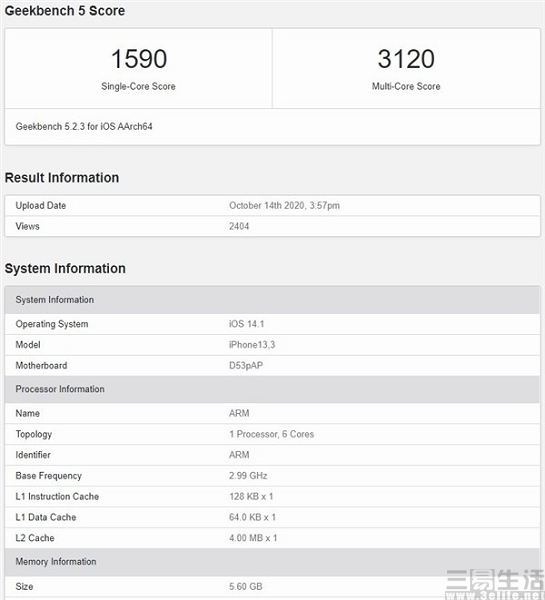Select the 'iOS 14.1' value

[x=246, y=324]
